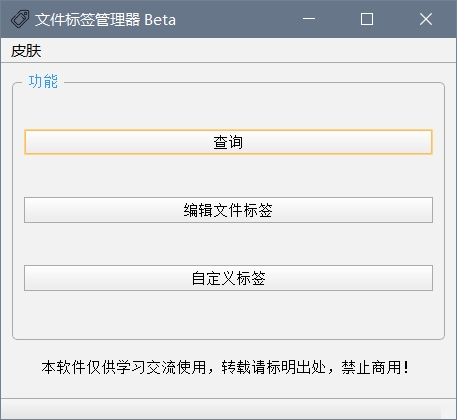The height and width of the screenshot is (420, 457).
Task: Click the tag app icon in title bar
Action: (x=20, y=19)
